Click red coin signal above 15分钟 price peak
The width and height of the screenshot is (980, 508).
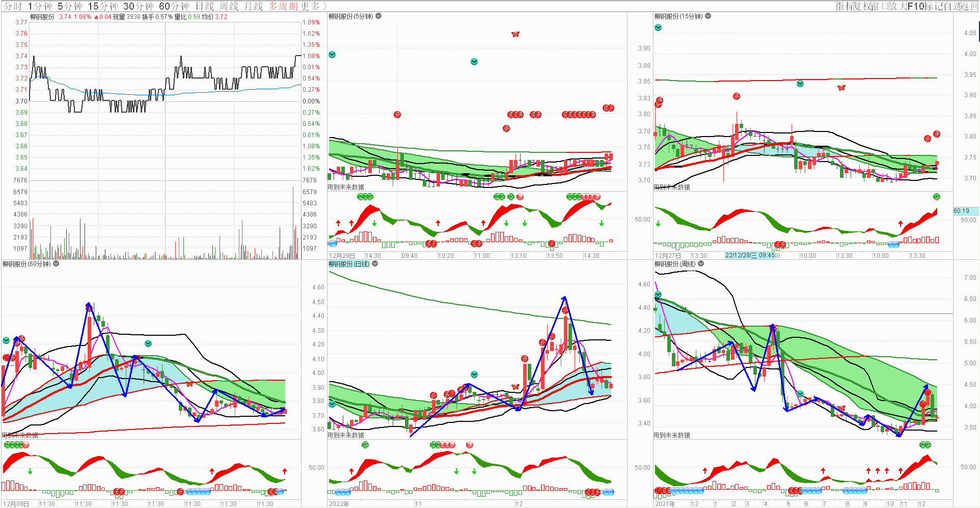737,96
